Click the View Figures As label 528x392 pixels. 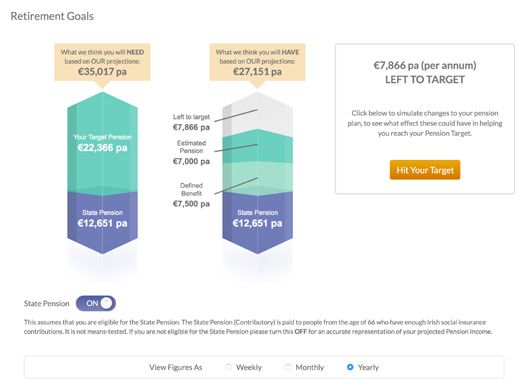[x=175, y=367]
